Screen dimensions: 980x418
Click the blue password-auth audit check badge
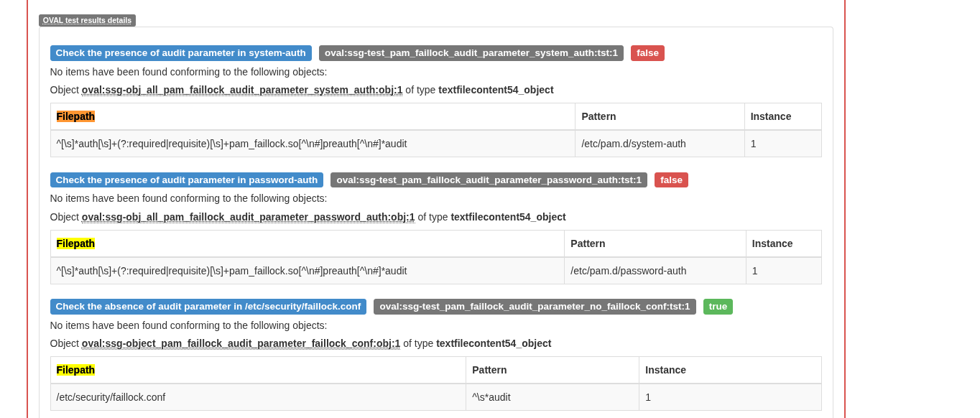coord(186,180)
